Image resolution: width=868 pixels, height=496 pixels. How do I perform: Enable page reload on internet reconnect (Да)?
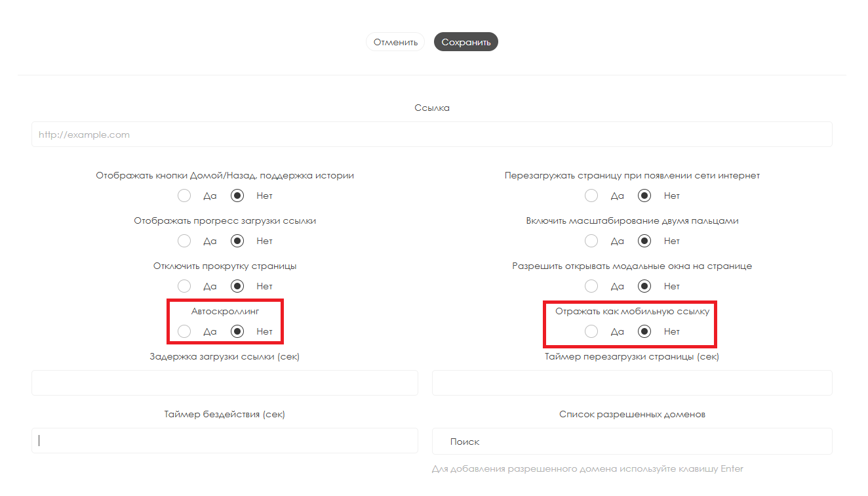coord(591,196)
